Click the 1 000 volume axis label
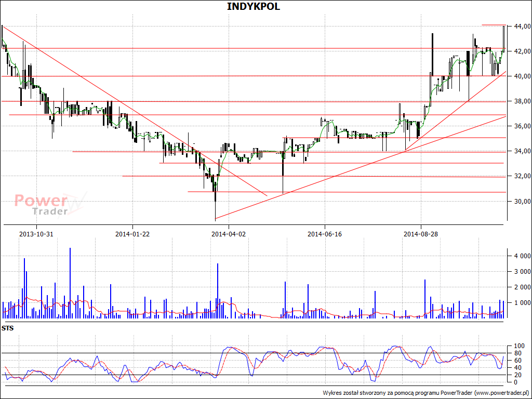 [522, 303]
